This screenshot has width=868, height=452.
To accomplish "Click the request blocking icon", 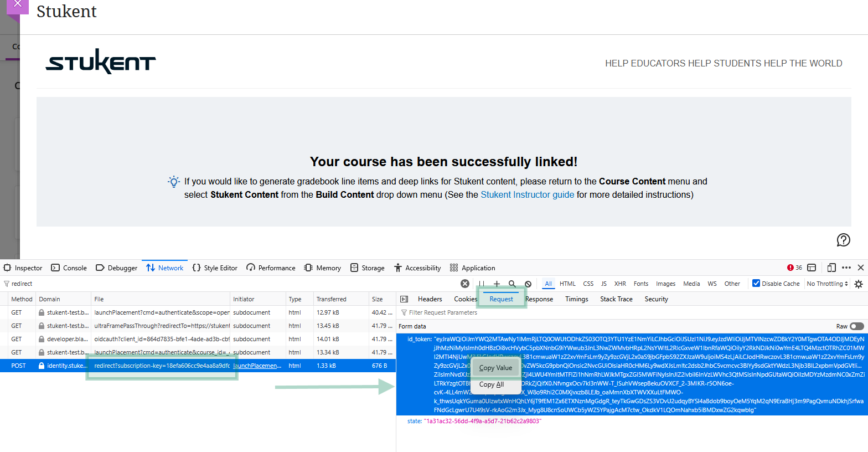I will (x=528, y=284).
